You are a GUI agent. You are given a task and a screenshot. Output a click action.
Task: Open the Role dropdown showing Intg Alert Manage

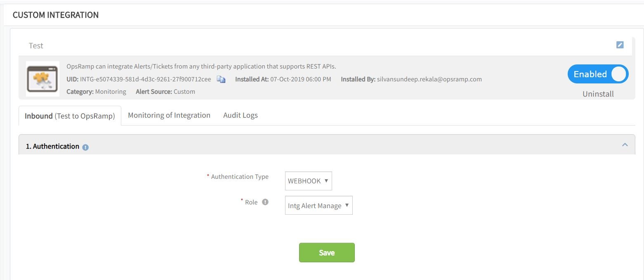pyautogui.click(x=318, y=205)
